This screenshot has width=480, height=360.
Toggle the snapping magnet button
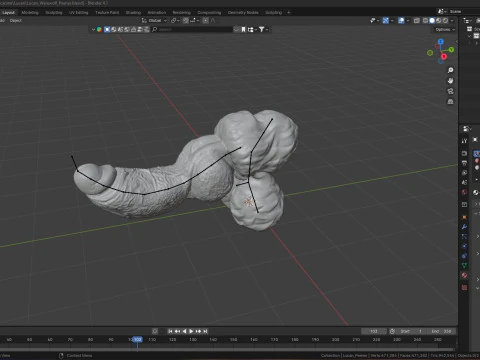pos(186,21)
